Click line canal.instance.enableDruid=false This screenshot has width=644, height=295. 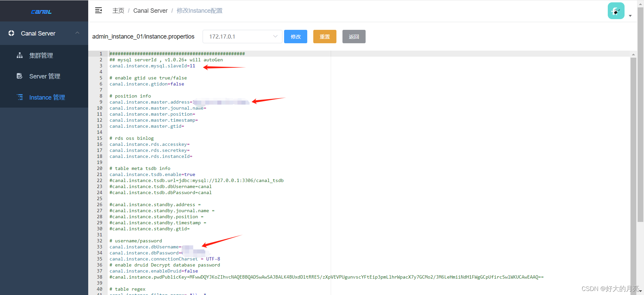coord(154,271)
